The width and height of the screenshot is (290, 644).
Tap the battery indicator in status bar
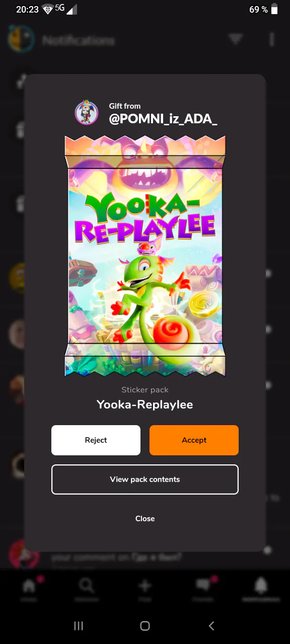(x=274, y=10)
